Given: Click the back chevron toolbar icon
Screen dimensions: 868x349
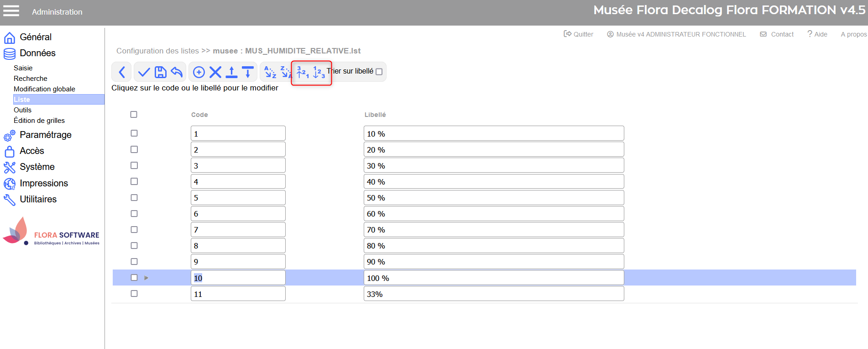Looking at the screenshot, I should (122, 72).
